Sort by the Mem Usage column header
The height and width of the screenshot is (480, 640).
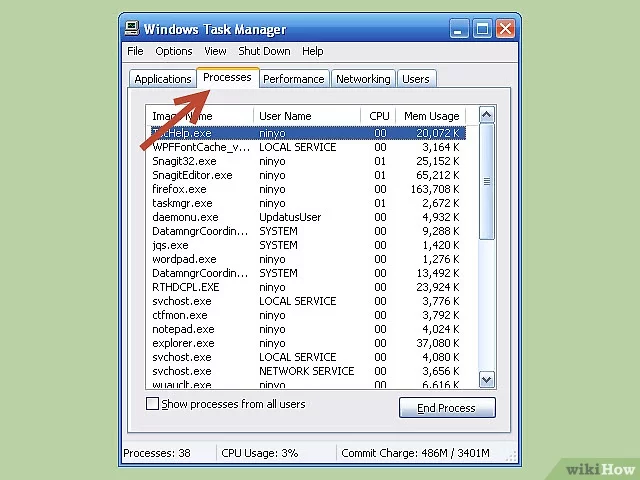431,116
